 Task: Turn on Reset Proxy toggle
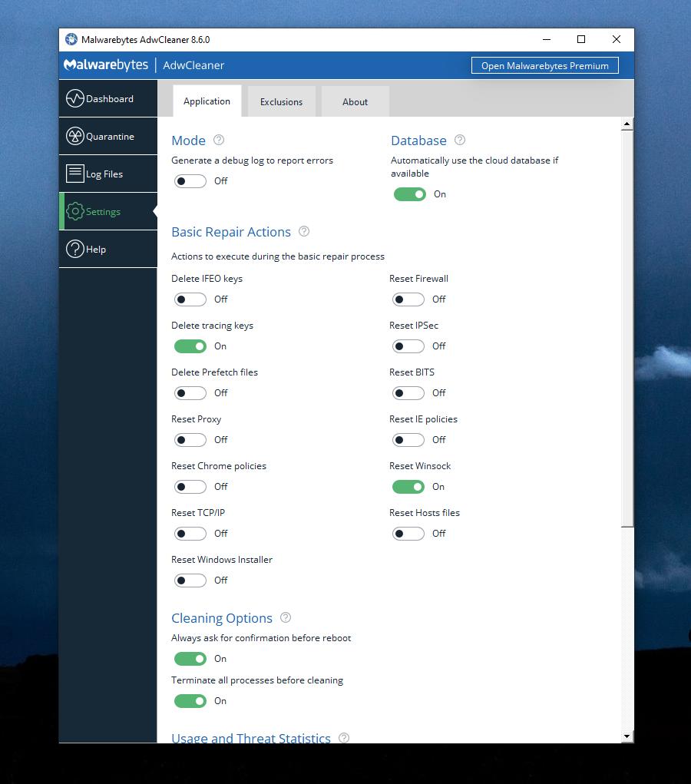click(x=190, y=440)
